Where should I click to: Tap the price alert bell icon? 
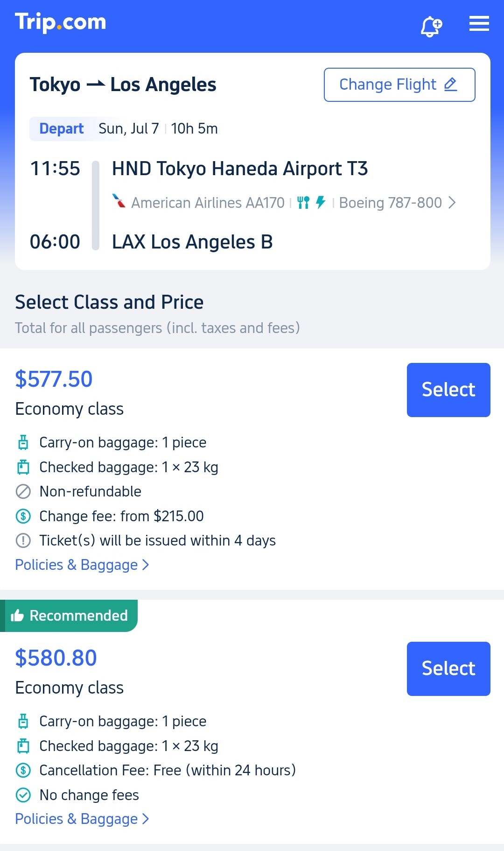pyautogui.click(x=431, y=26)
